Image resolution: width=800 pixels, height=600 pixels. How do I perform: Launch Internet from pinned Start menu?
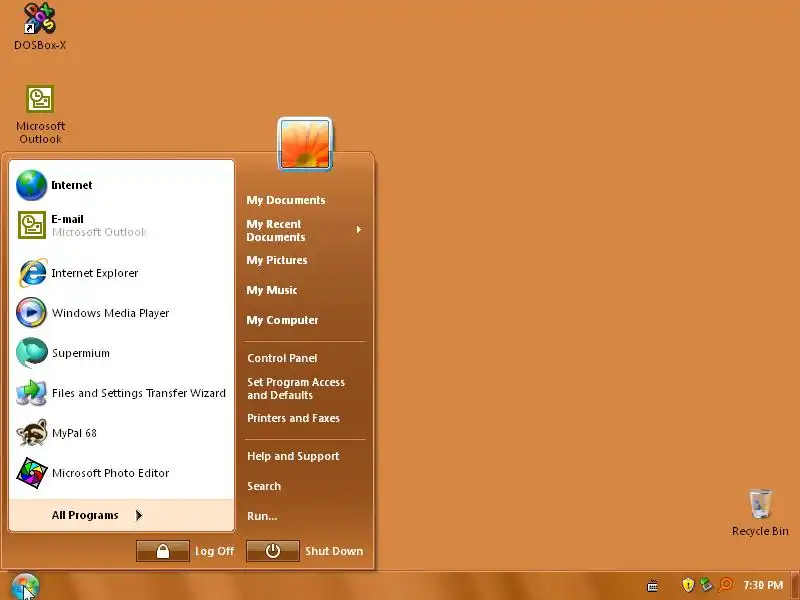click(121, 185)
